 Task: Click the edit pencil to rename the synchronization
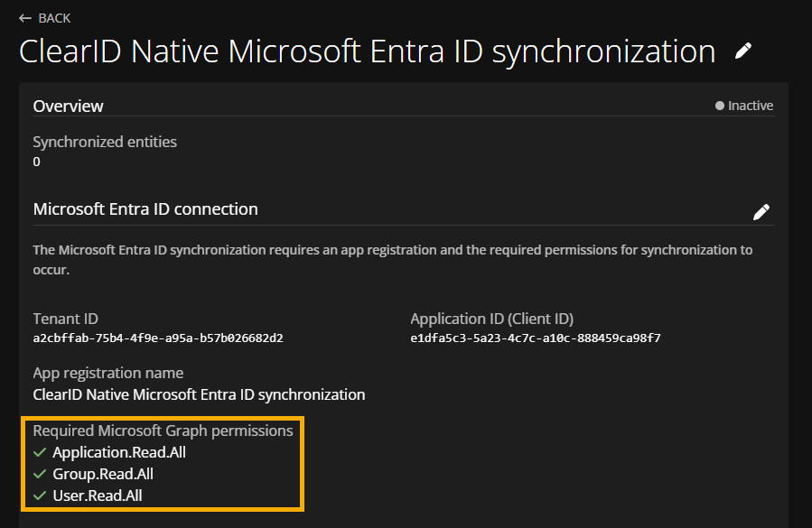tap(742, 51)
